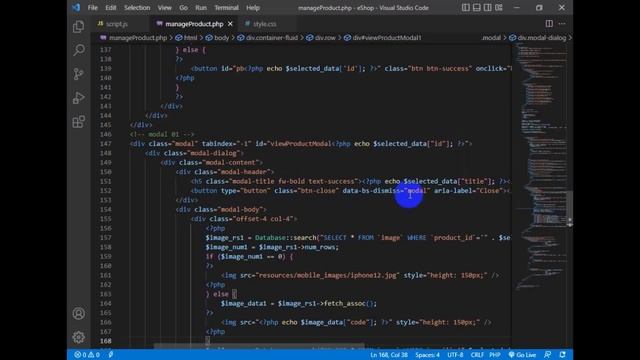Open the Edit menu
This screenshot has height=360, width=640.
pos(111,8)
